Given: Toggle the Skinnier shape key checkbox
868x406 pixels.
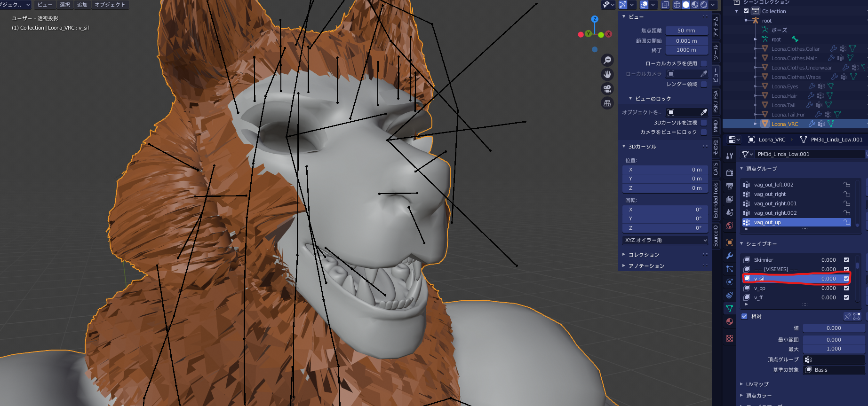Looking at the screenshot, I should point(846,260).
